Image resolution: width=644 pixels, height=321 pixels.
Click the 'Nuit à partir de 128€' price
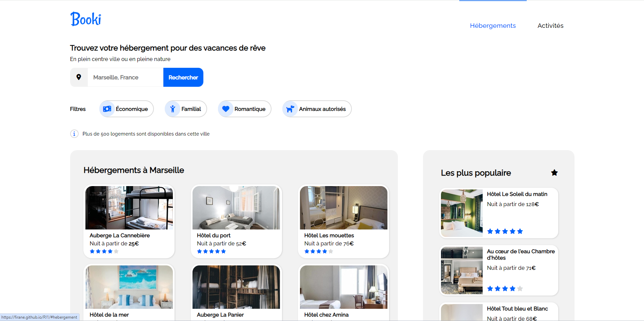pos(513,204)
